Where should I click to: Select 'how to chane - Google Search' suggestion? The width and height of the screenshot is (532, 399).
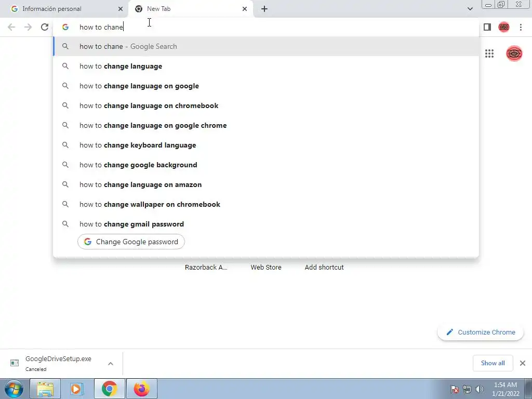266,46
